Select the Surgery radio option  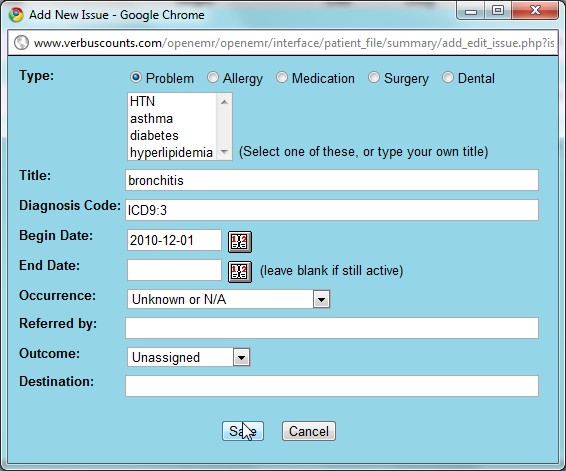(x=374, y=78)
